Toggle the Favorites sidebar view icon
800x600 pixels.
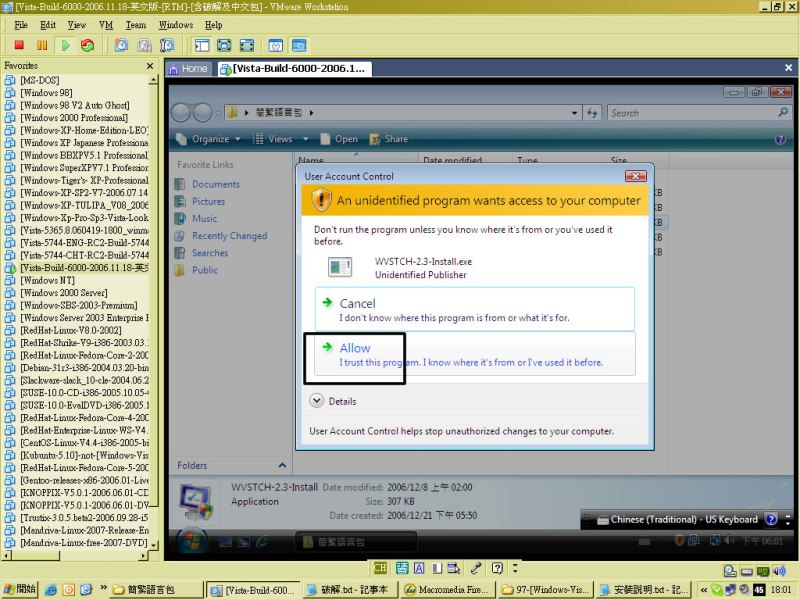click(202, 45)
